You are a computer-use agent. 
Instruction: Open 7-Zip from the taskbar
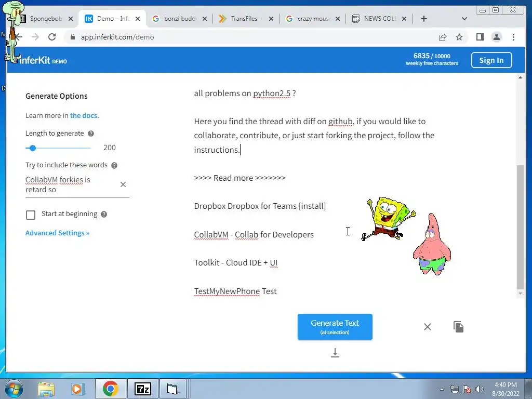point(142,389)
